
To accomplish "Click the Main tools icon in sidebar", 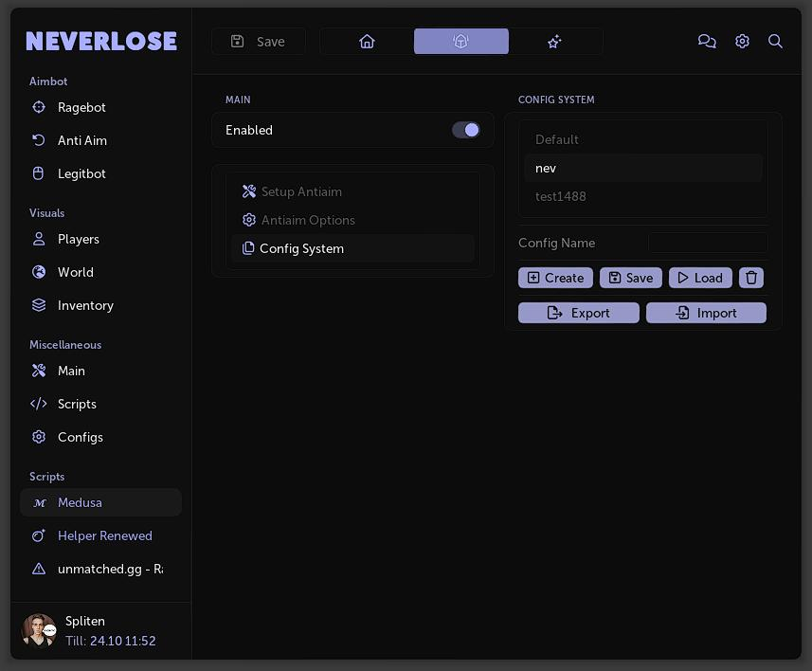I will (x=39, y=371).
